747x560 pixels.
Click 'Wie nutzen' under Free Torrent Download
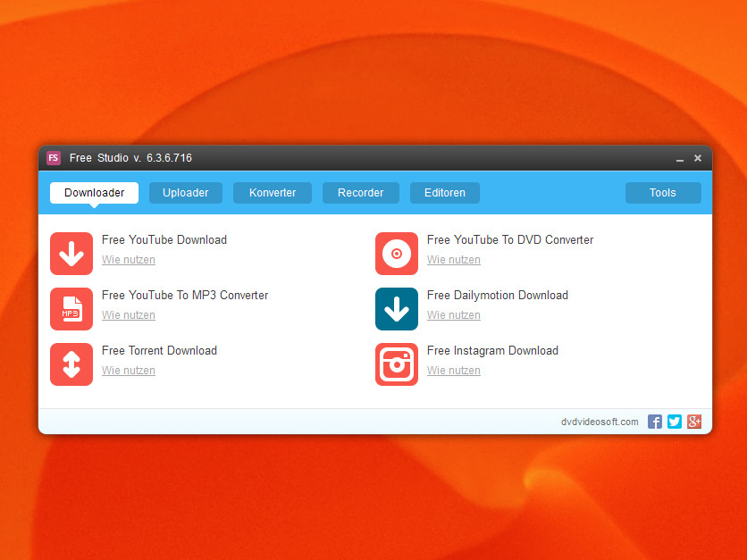tap(129, 370)
